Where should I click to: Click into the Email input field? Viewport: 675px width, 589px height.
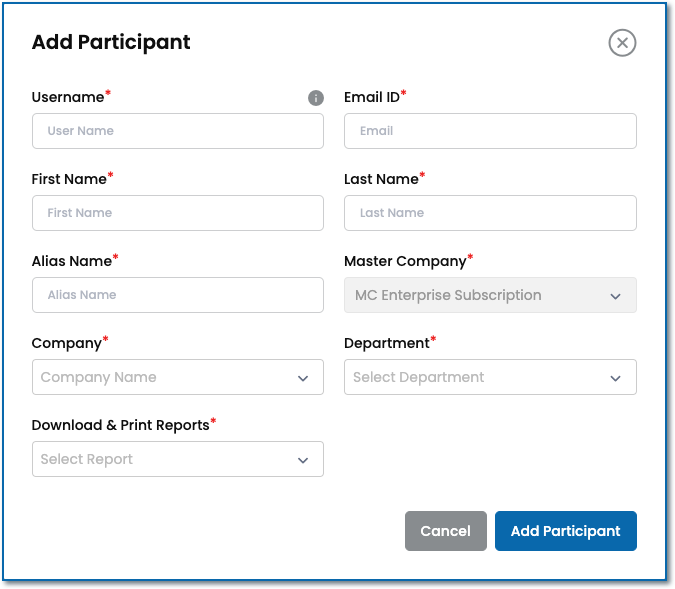tap(490, 131)
